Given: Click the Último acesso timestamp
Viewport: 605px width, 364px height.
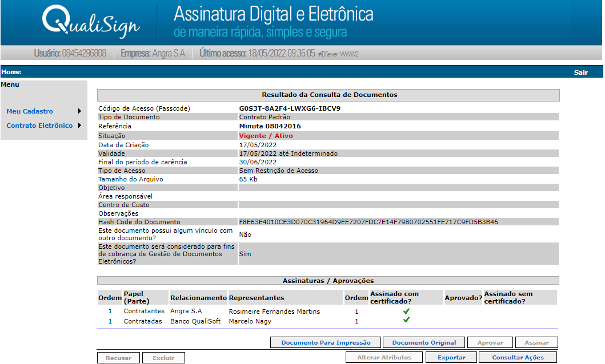Looking at the screenshot, I should pos(257,53).
